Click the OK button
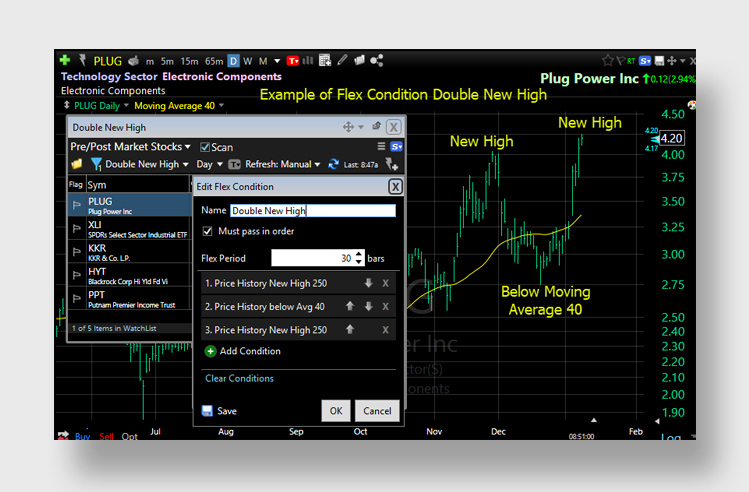749x492 pixels. 335,411
